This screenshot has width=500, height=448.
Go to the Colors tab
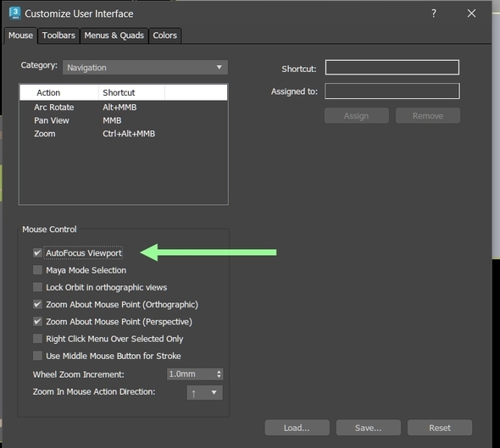[165, 36]
